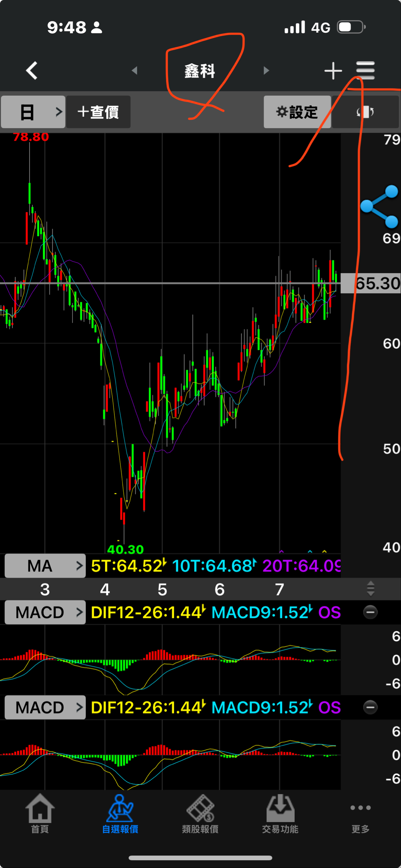The image size is (401, 868).
Task: Remove the second MACD panel with minus icon
Action: click(x=370, y=707)
